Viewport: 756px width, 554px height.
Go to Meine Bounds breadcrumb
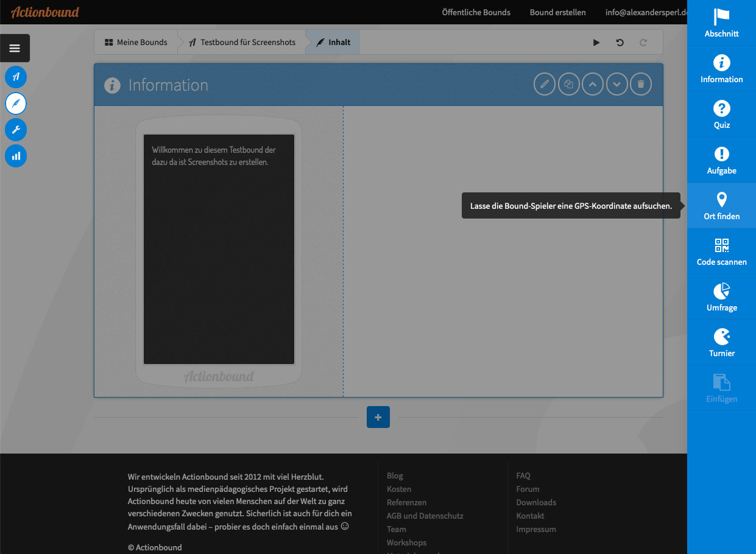[x=136, y=42]
